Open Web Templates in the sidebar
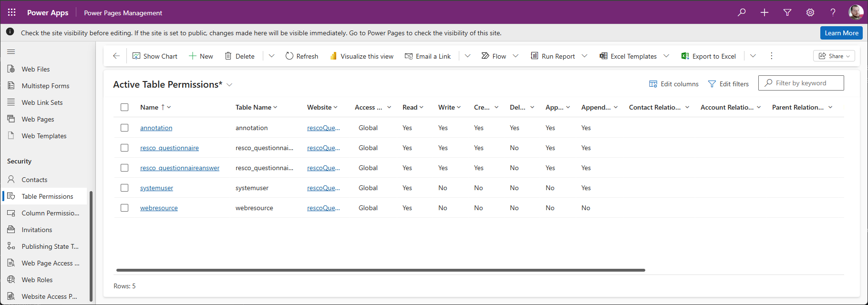 44,136
